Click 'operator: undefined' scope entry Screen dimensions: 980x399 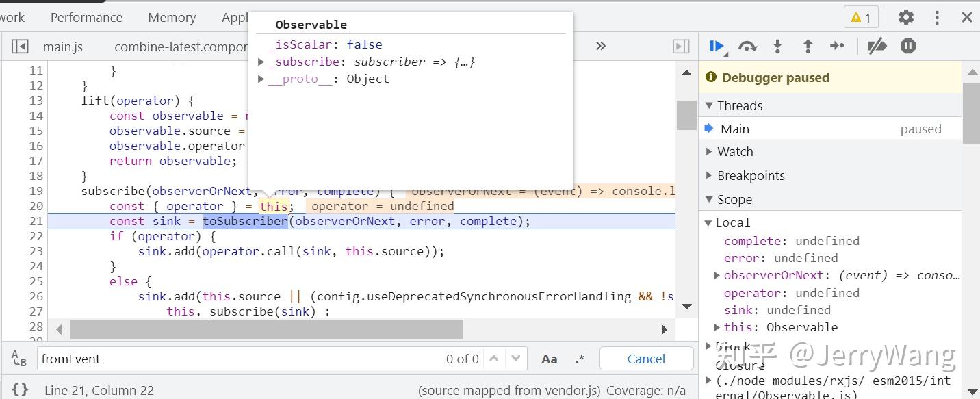point(792,293)
